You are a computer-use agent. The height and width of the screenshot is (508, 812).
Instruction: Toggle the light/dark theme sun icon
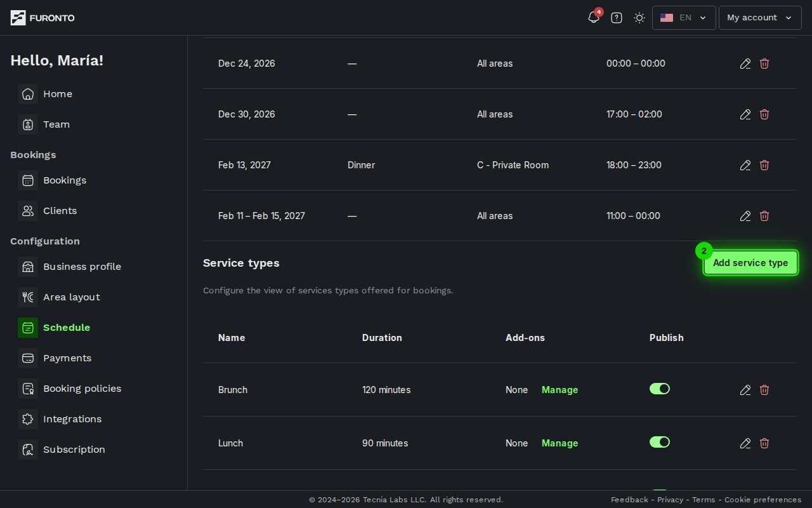[639, 18]
